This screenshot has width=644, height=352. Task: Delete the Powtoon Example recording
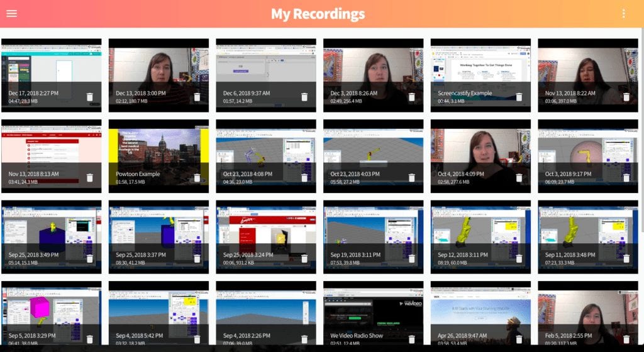pos(197,178)
